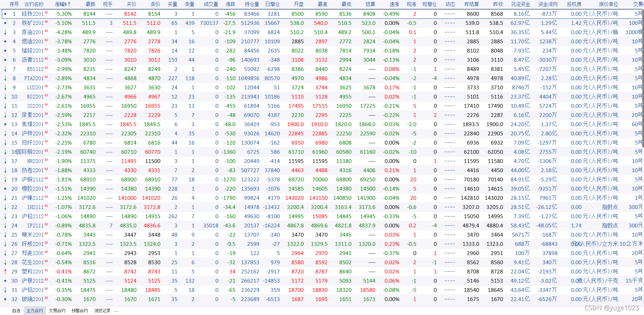The image size is (644, 315).
Task: Select the 塑料2201 contract row
Action: coord(322,272)
